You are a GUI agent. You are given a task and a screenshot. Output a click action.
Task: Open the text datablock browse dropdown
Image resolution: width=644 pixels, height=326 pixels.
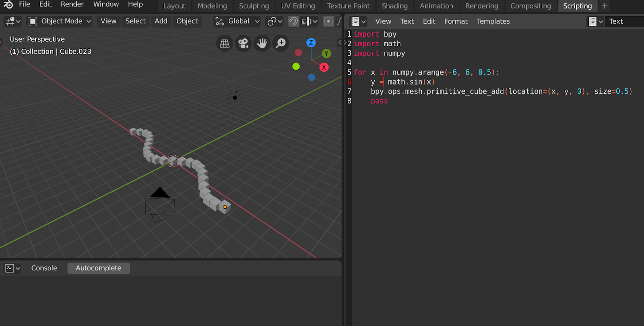596,21
